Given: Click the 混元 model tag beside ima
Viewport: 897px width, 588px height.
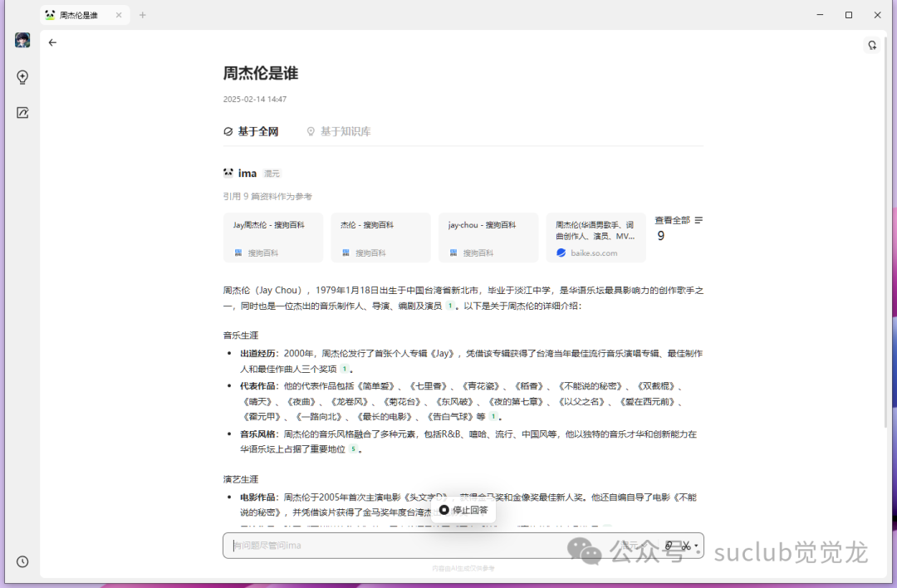Looking at the screenshot, I should pos(272,174).
